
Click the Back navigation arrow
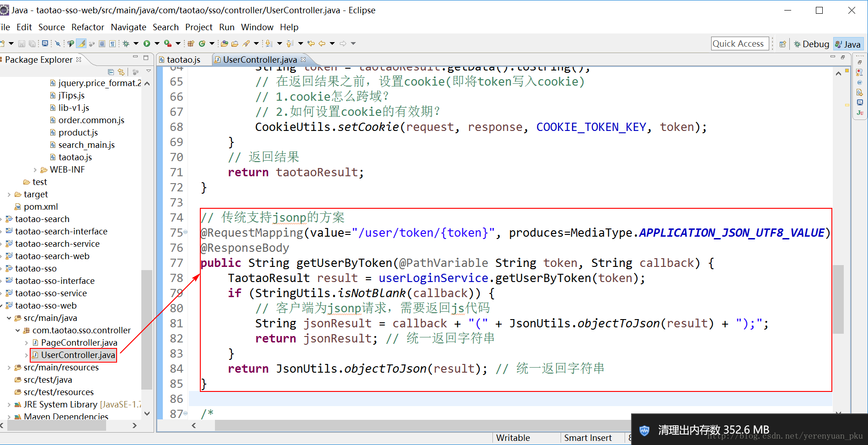click(322, 43)
